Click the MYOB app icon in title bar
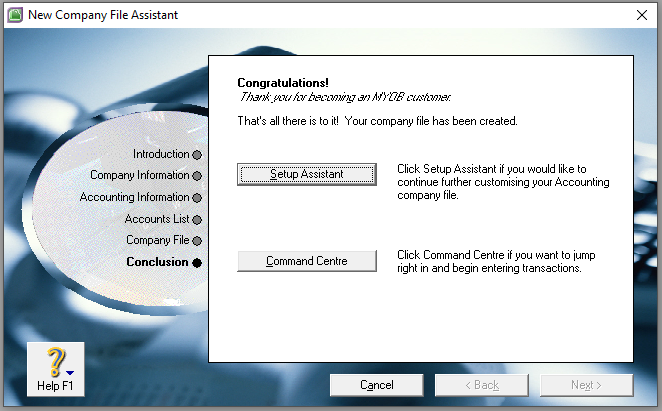The width and height of the screenshot is (662, 411). (15, 15)
